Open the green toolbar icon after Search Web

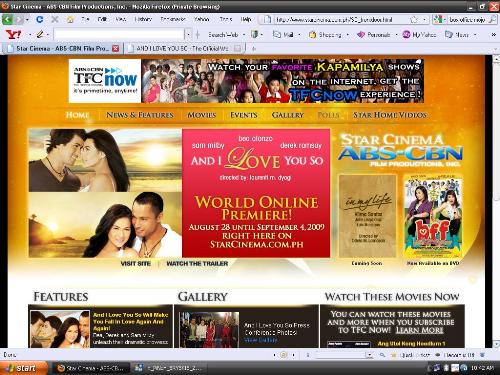(255, 34)
